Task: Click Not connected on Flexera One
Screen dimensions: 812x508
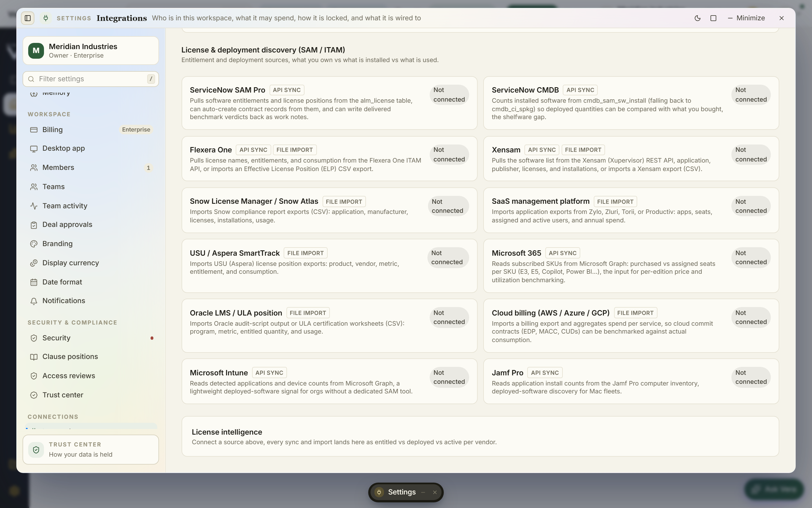Action: [x=449, y=155]
